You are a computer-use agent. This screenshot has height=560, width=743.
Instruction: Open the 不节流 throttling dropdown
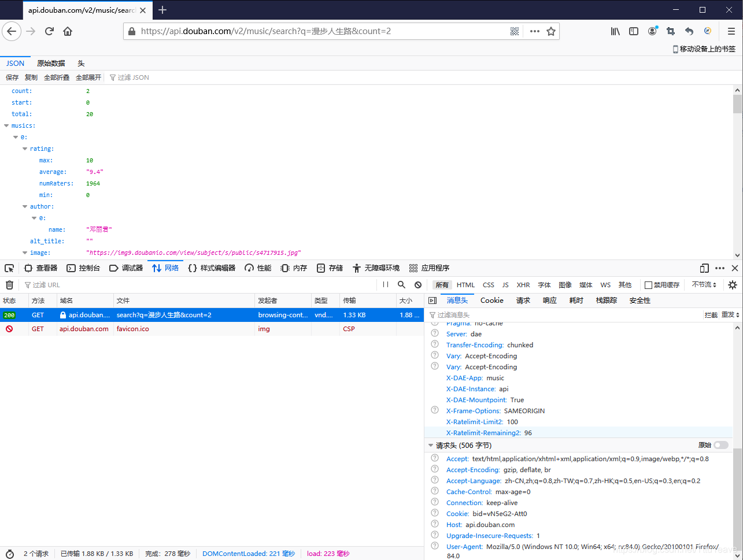point(704,285)
